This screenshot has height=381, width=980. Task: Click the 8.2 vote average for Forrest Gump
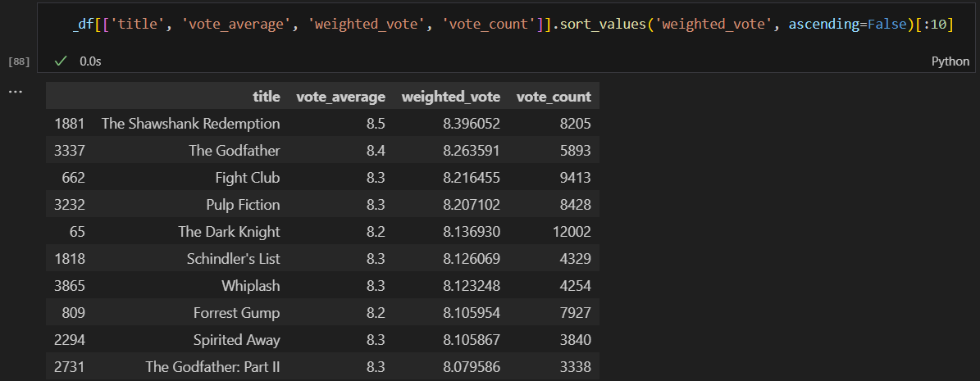coord(376,312)
